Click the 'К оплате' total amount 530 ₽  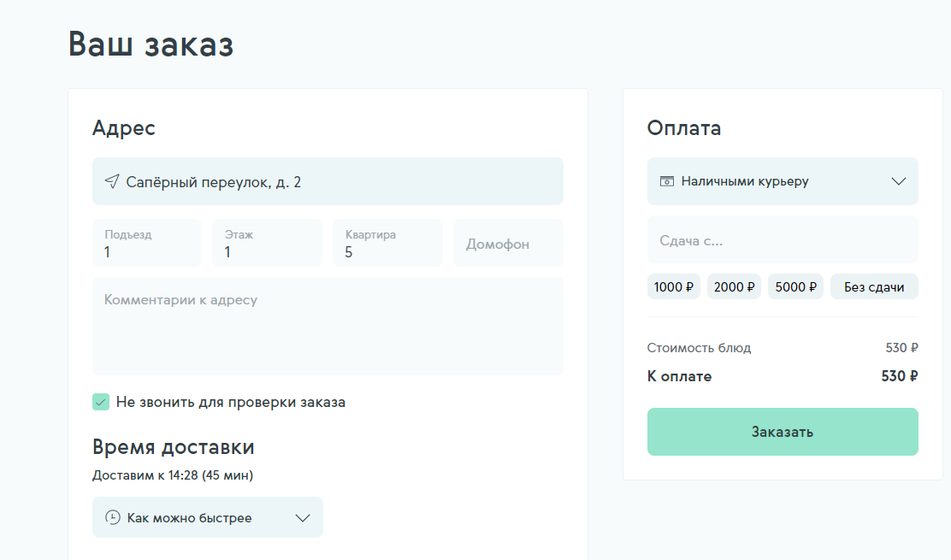click(900, 376)
